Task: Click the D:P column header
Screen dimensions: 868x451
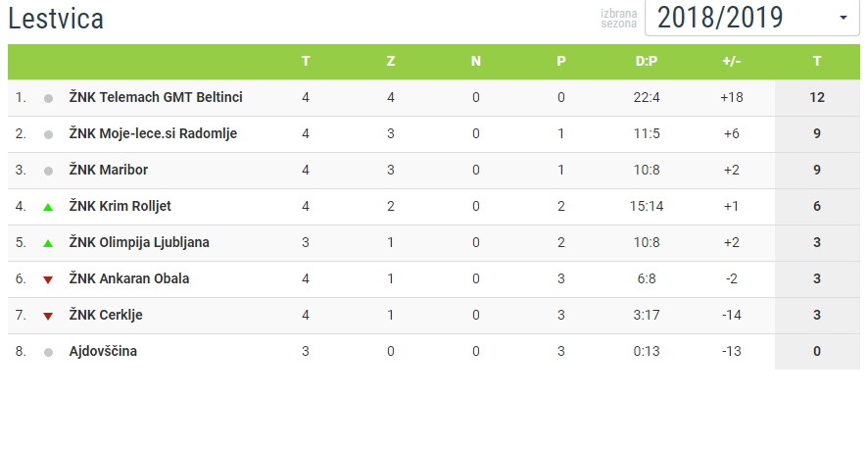Action: tap(647, 61)
